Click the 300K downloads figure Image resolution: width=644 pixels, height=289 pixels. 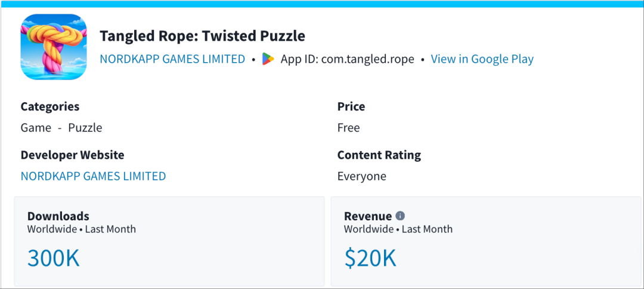coord(54,258)
